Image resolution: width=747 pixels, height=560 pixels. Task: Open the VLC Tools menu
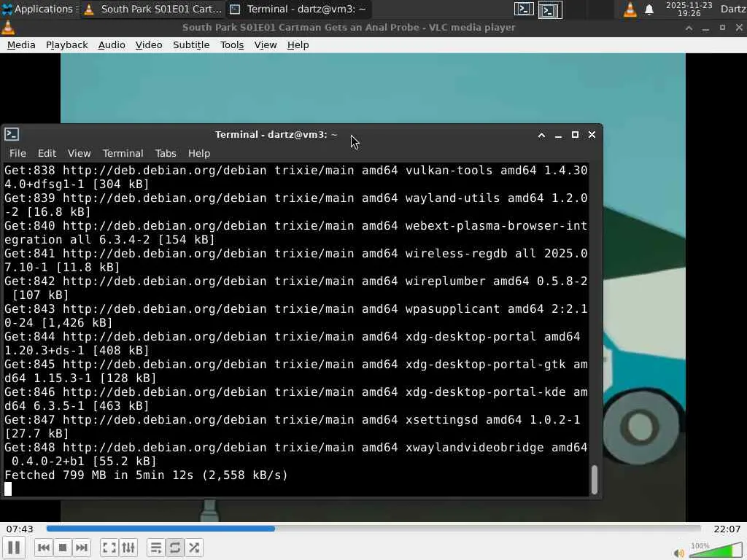tap(232, 44)
